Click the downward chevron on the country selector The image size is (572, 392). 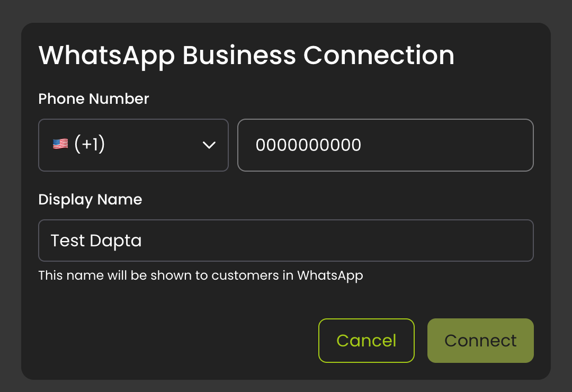pyautogui.click(x=210, y=144)
